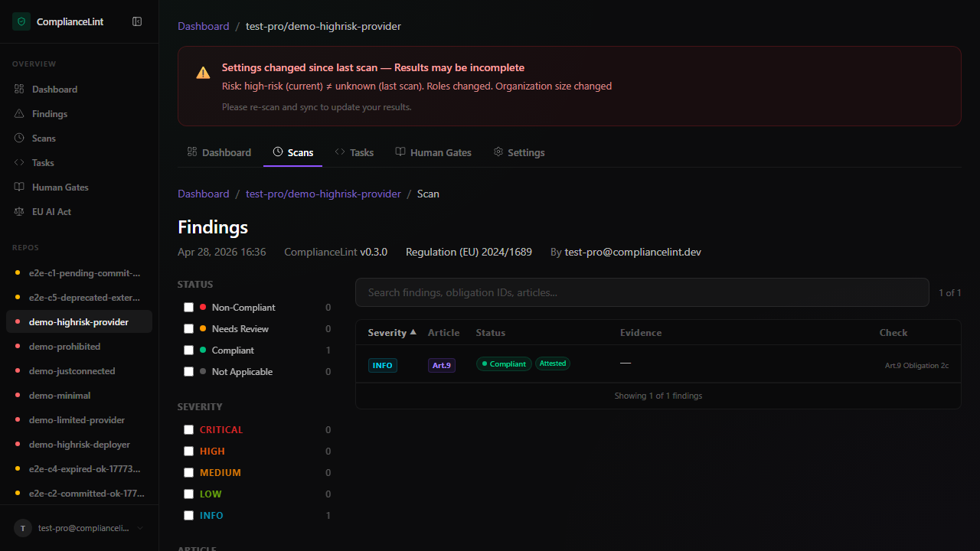Viewport: 980px width, 551px height.
Task: Click the Settings tab gear icon
Action: [498, 152]
